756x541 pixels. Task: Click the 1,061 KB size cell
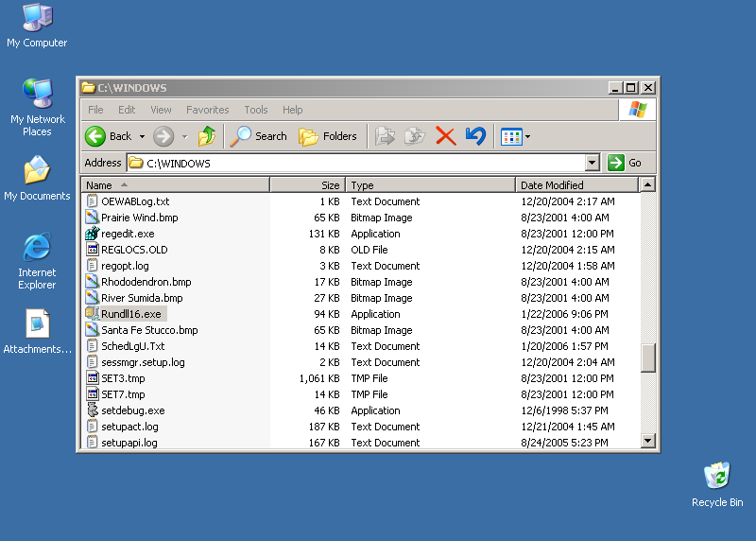click(319, 378)
